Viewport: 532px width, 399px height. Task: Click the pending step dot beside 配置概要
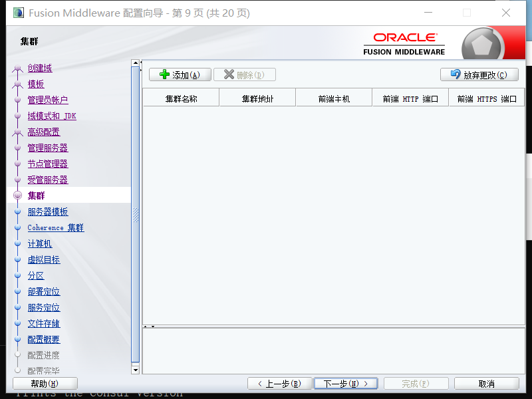point(17,339)
